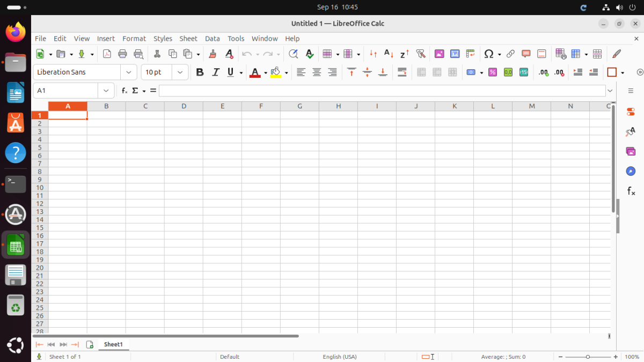The width and height of the screenshot is (644, 362).
Task: Expand the Name Box dropdown arrow
Action: 106,91
